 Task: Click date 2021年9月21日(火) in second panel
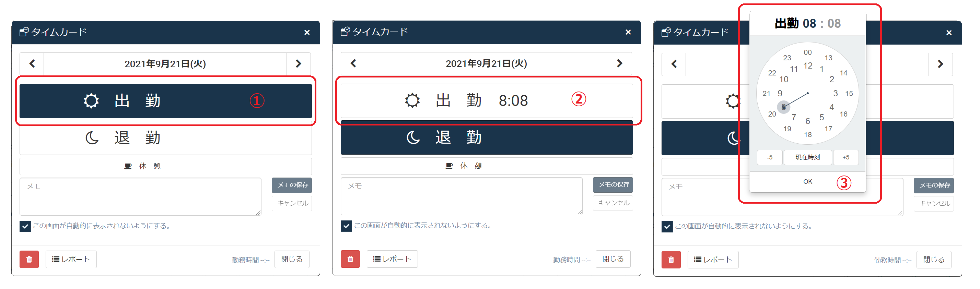pos(486,63)
